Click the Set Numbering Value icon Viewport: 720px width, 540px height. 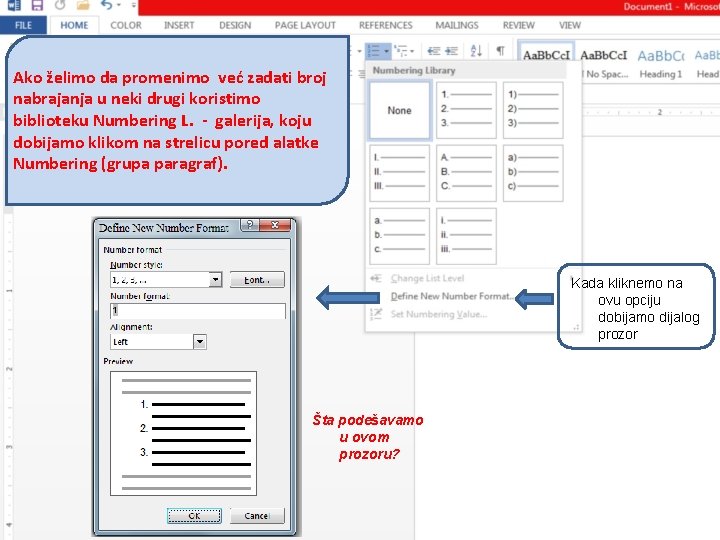[376, 314]
